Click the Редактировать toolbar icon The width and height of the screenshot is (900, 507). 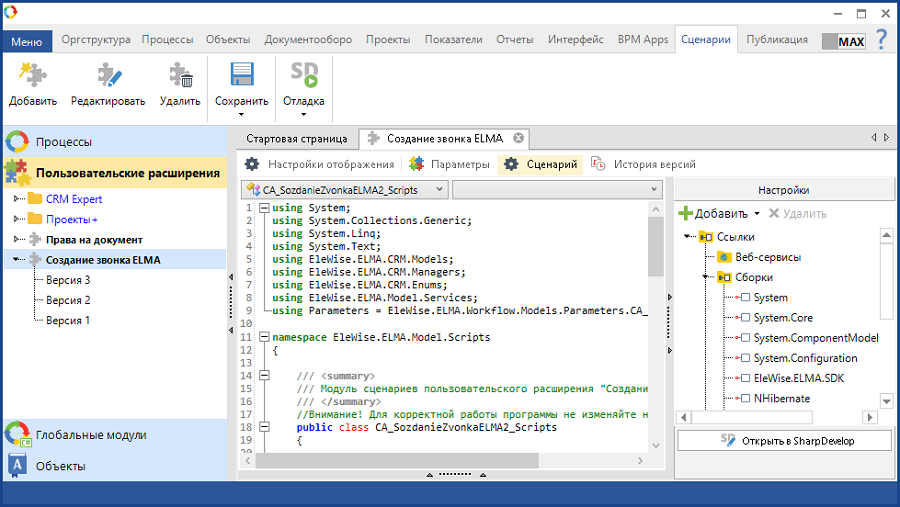coord(108,76)
